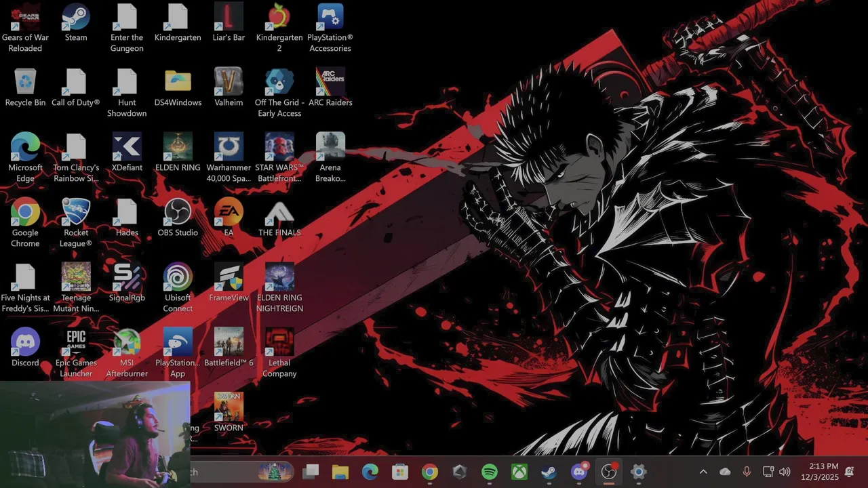Select the MSI Afterburner shortcut
Viewport: 868px width, 488px height.
pyautogui.click(x=127, y=354)
